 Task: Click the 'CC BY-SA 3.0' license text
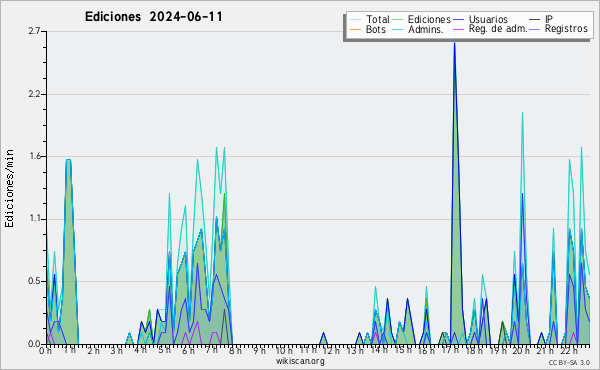tap(569, 363)
